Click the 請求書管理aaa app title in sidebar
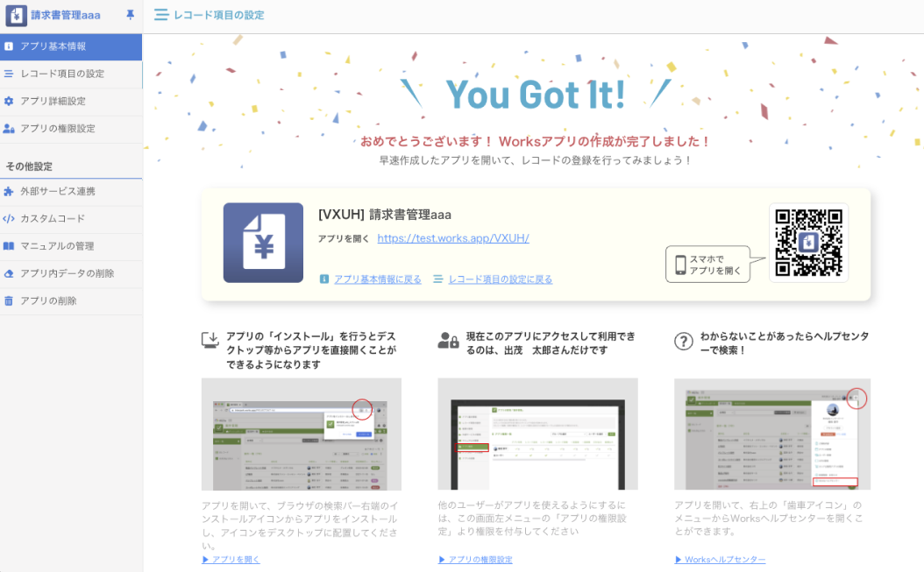 point(66,15)
